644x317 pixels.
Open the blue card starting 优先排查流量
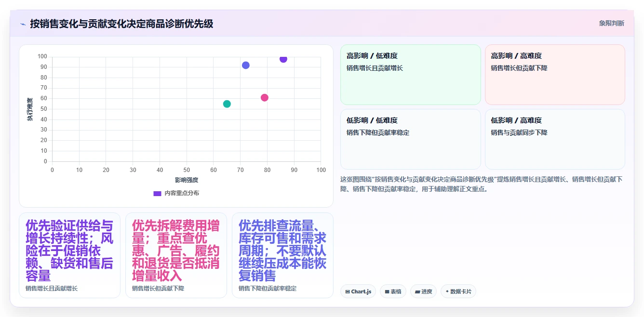pos(282,255)
